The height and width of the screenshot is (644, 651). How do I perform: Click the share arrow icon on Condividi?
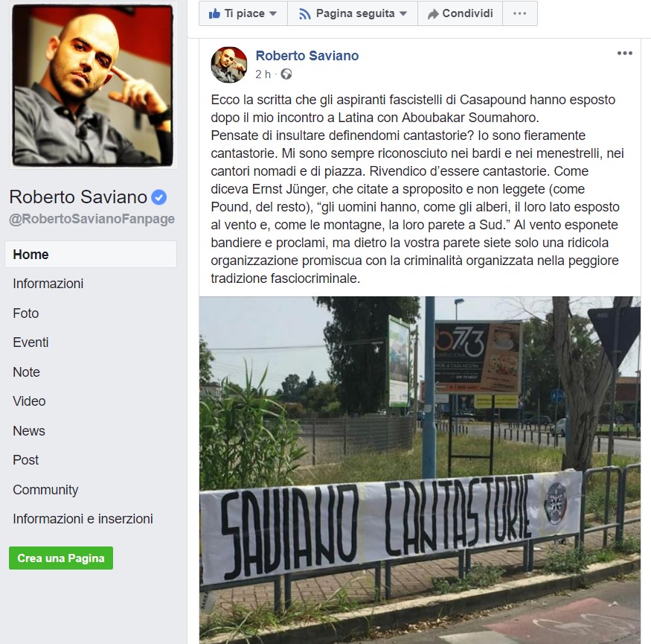click(433, 14)
